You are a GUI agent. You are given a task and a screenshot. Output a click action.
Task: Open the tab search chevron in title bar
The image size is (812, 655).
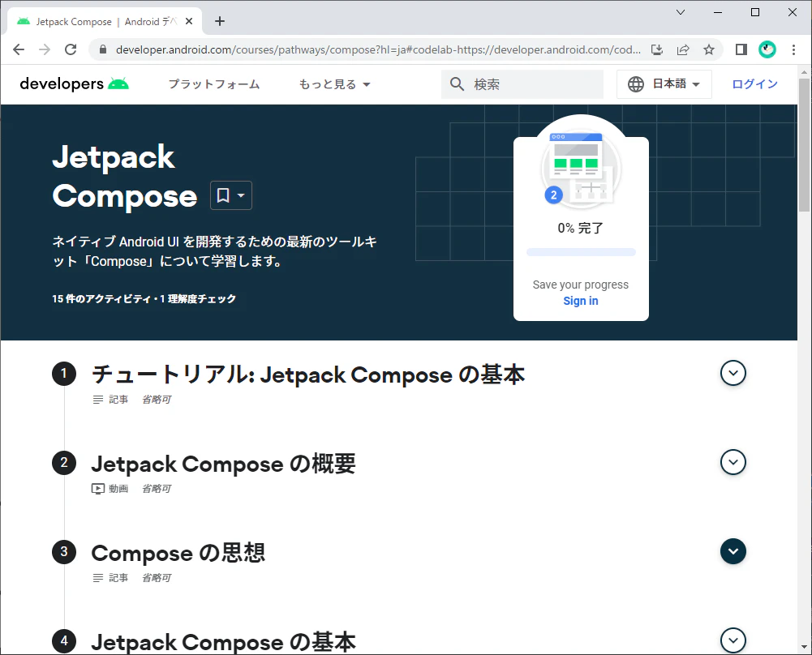681,12
